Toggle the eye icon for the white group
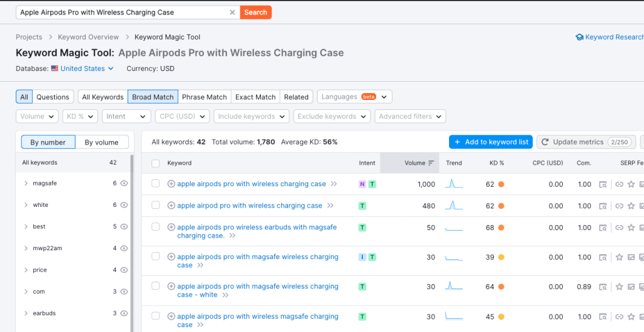The height and width of the screenshot is (332, 644). pos(124,205)
